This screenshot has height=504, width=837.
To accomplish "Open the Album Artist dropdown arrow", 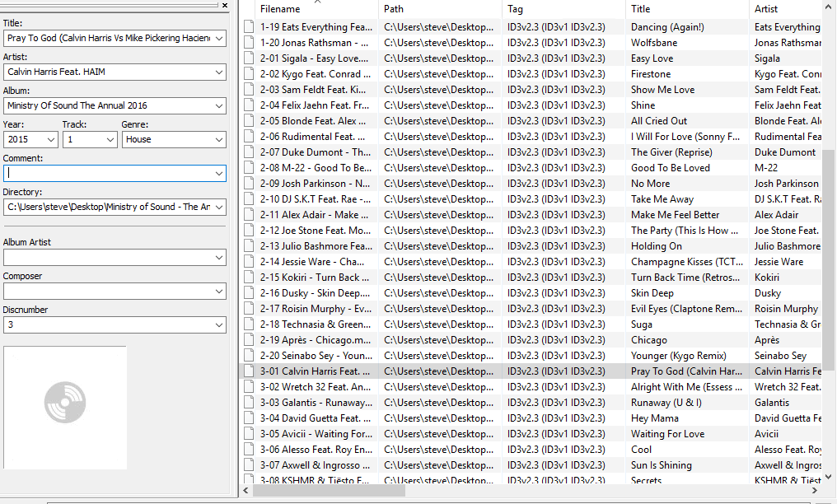I will pyautogui.click(x=219, y=258).
